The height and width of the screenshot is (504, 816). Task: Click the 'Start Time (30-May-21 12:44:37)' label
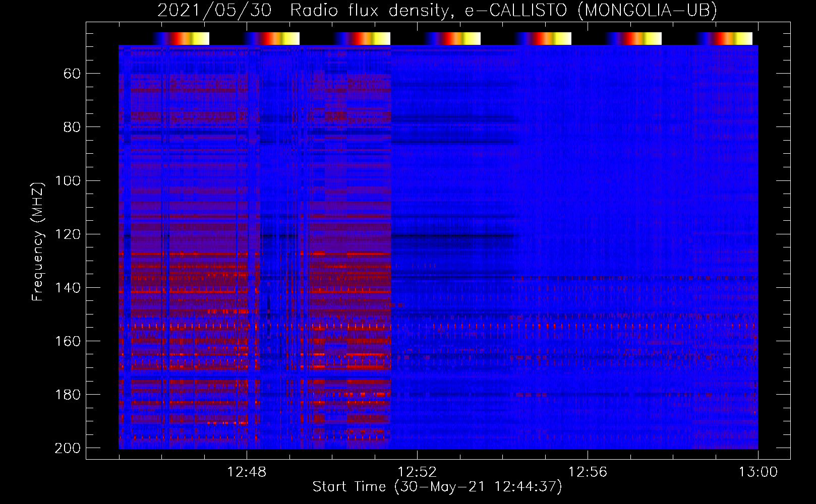pyautogui.click(x=437, y=487)
